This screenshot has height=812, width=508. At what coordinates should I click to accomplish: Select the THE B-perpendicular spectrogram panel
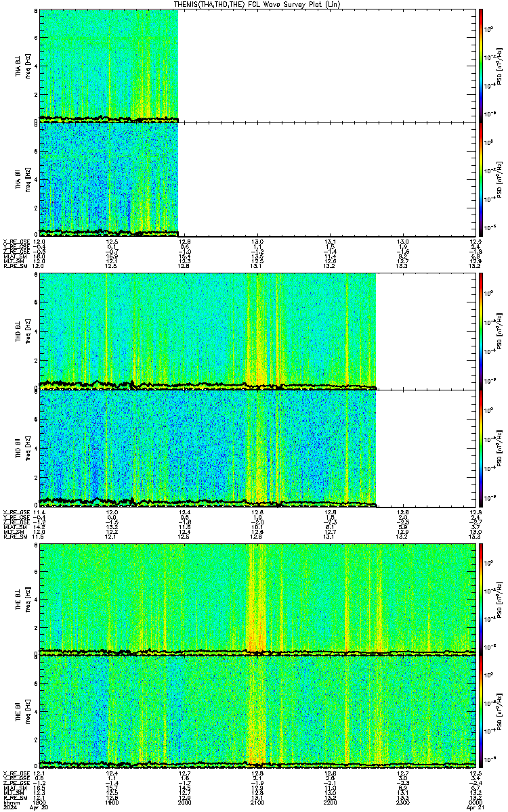(x=257, y=599)
